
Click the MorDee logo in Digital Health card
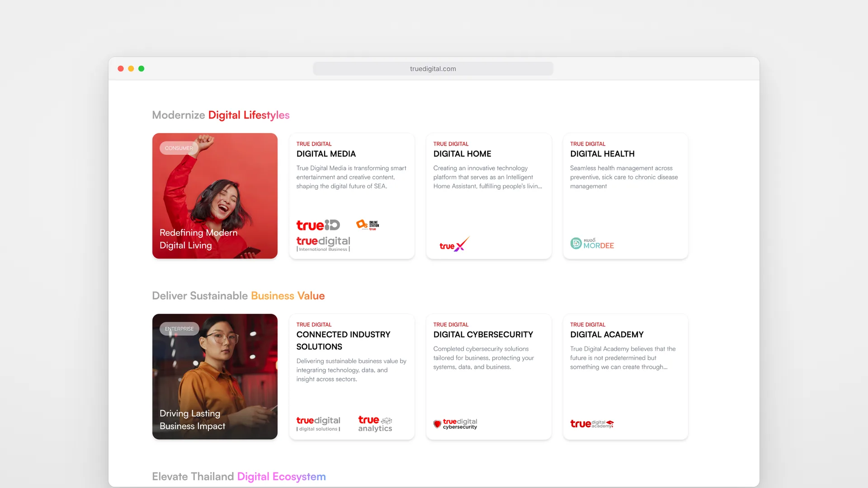pyautogui.click(x=592, y=244)
